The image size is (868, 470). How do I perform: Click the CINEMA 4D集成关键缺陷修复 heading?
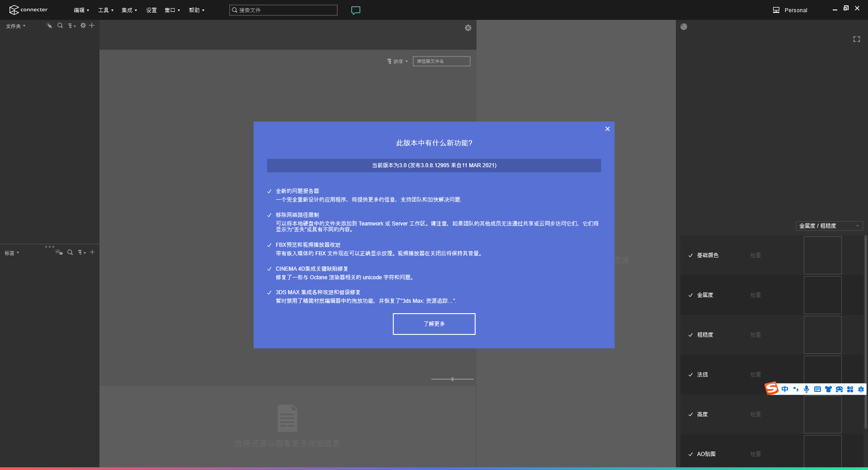[x=312, y=269]
